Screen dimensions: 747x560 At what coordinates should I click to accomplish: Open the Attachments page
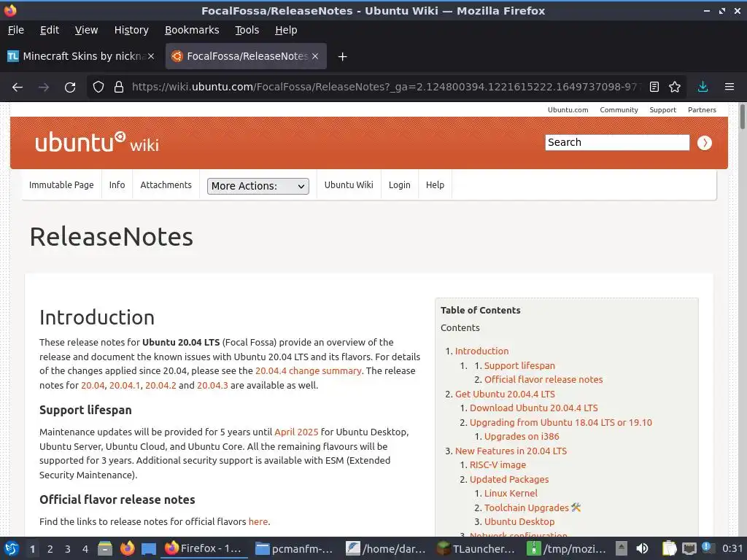click(x=166, y=184)
